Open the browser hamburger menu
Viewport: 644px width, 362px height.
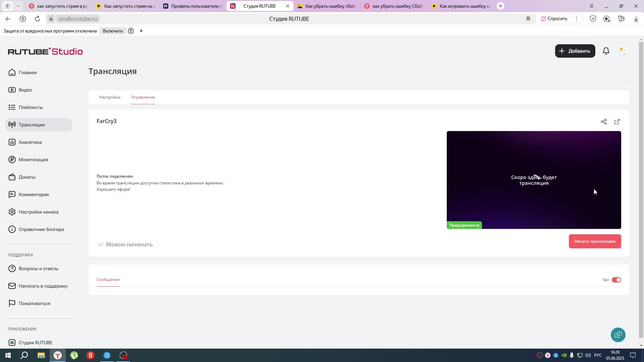click(x=591, y=6)
